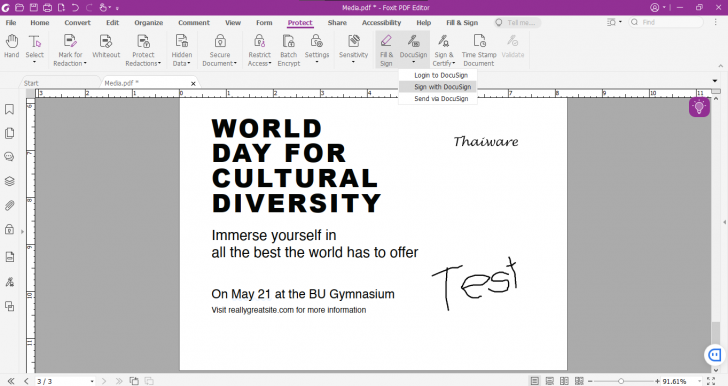The height and width of the screenshot is (386, 728).
Task: Open file from quick access toolbar
Action: (19, 7)
